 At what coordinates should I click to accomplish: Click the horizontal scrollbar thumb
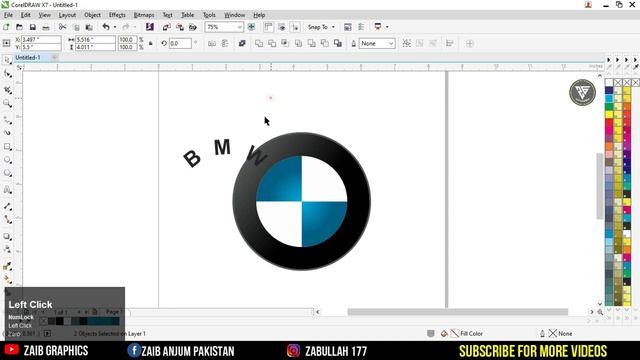(x=458, y=312)
